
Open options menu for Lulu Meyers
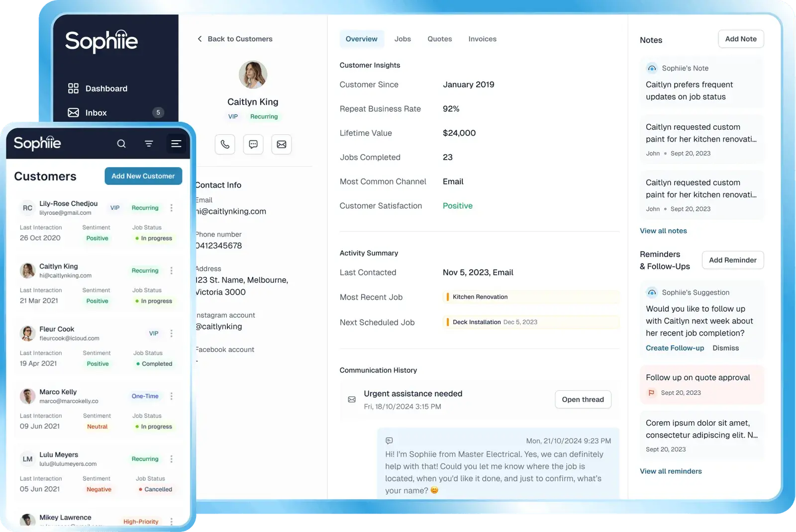(x=172, y=458)
